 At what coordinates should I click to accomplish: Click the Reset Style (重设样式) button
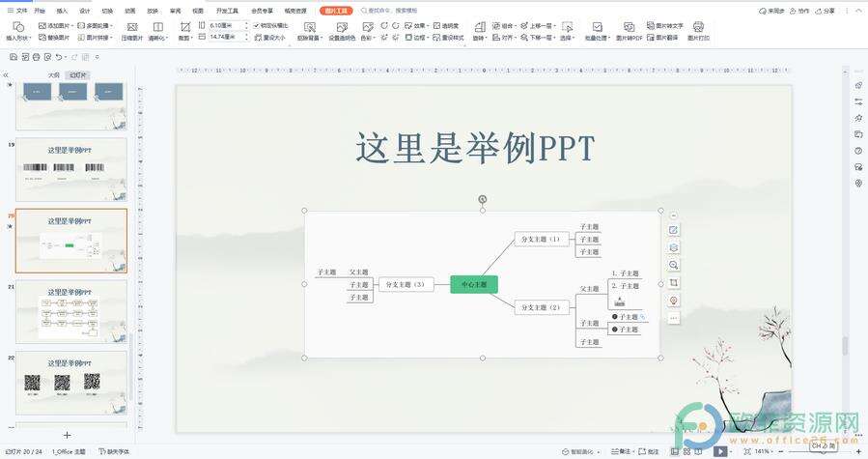click(x=448, y=38)
